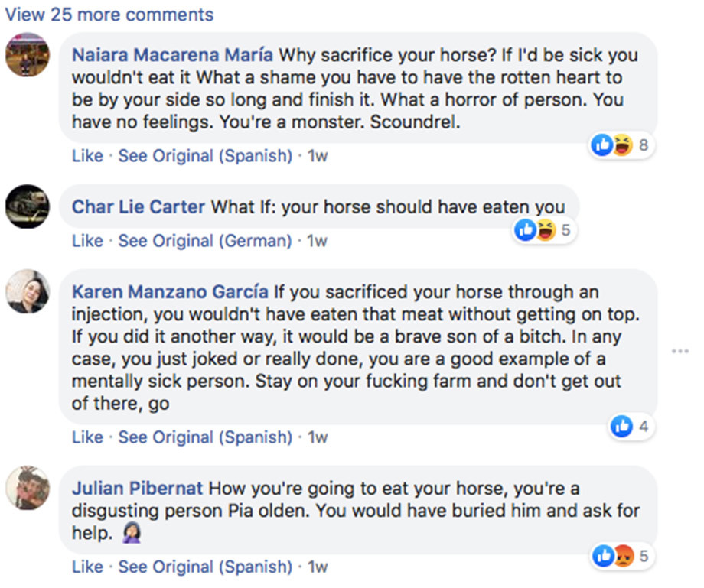Open Naiara Macarena María's profile picture
Viewport: 704px width, 588px height.
28,55
